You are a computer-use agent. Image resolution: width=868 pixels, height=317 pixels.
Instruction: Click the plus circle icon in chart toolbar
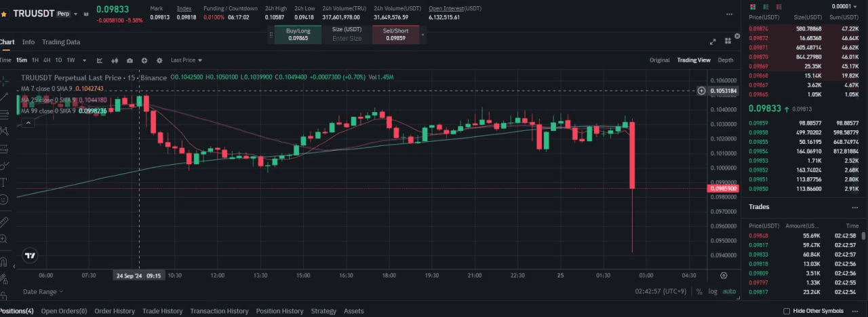144,60
